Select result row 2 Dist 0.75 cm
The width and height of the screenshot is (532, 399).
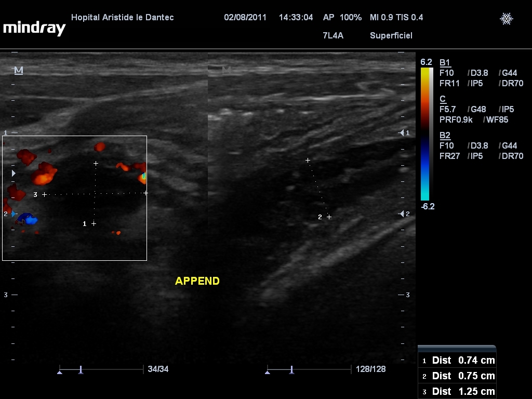tap(458, 376)
